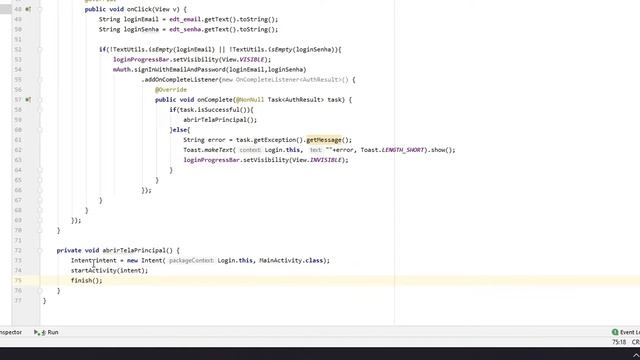The image size is (640, 360).
Task: Click the Event Log status icon
Action: click(x=615, y=332)
